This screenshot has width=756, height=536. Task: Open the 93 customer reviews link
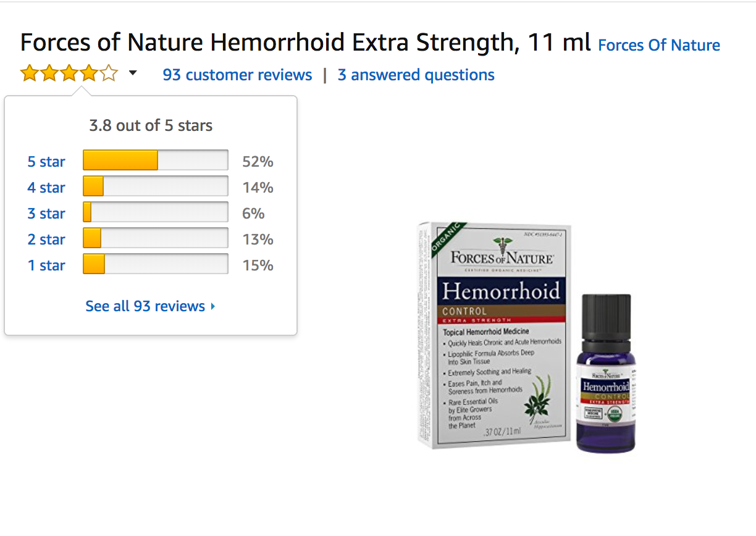pyautogui.click(x=237, y=75)
